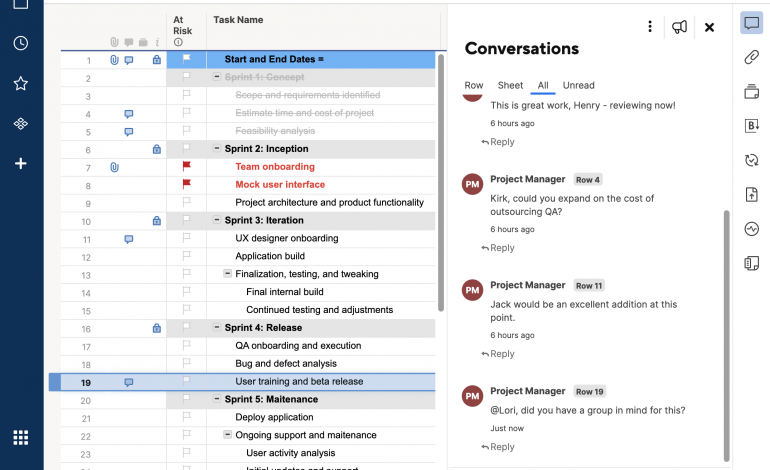This screenshot has width=770, height=470.
Task: Reply to Row 19 @Lori comment
Action: tap(498, 447)
